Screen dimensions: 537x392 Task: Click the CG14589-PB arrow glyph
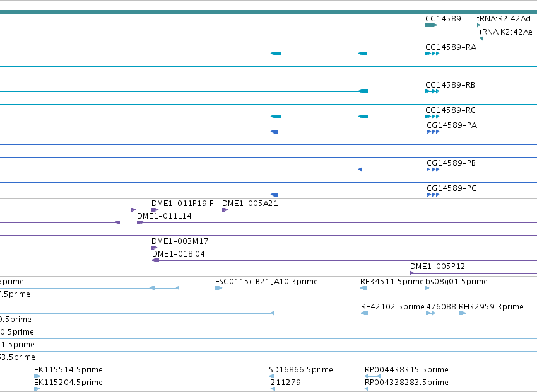[433, 170]
